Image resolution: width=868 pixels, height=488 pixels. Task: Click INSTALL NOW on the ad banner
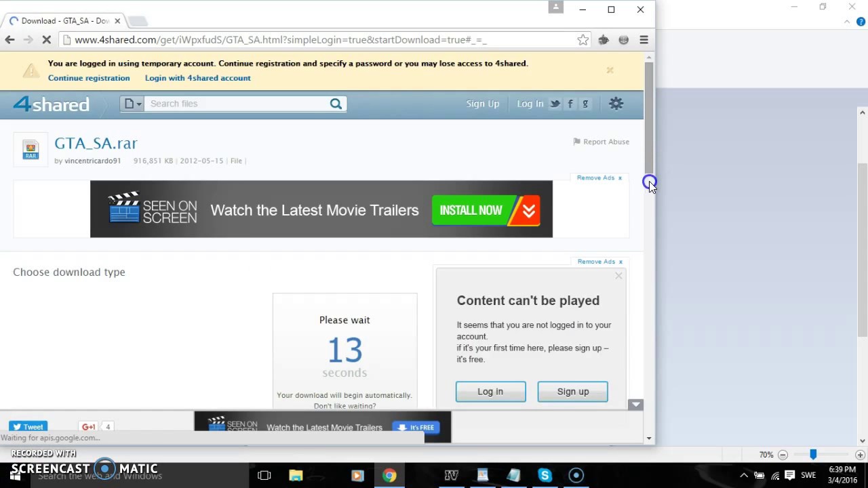(486, 210)
